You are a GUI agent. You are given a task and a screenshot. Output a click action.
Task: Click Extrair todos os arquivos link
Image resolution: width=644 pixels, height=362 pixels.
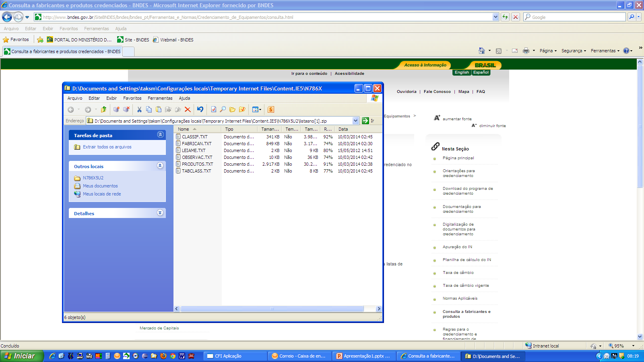pyautogui.click(x=107, y=147)
